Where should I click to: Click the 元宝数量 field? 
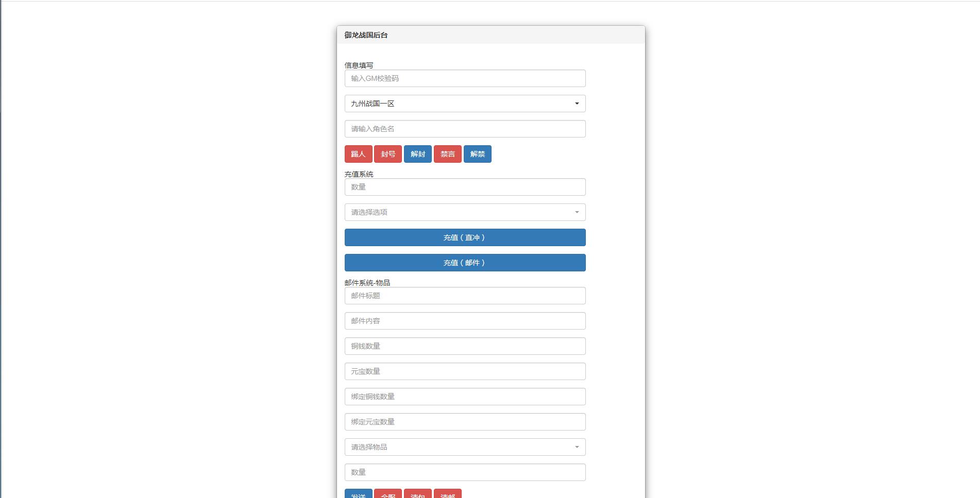pos(465,371)
